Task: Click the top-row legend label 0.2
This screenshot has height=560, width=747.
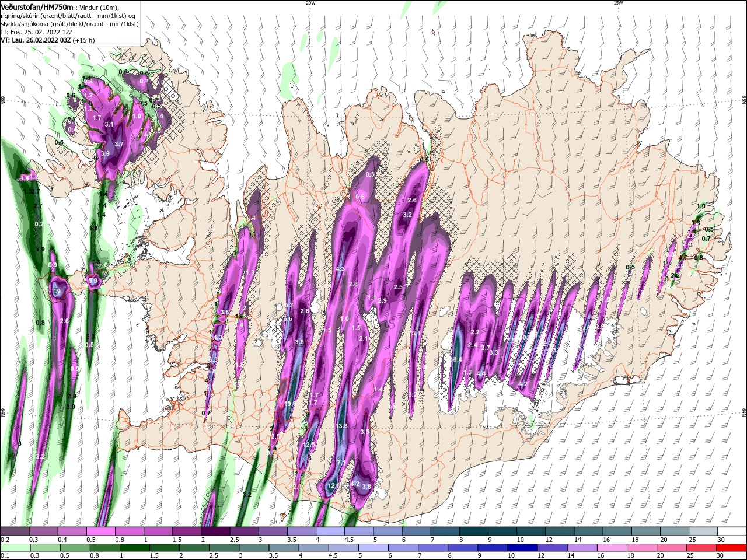Action: [x=4, y=540]
